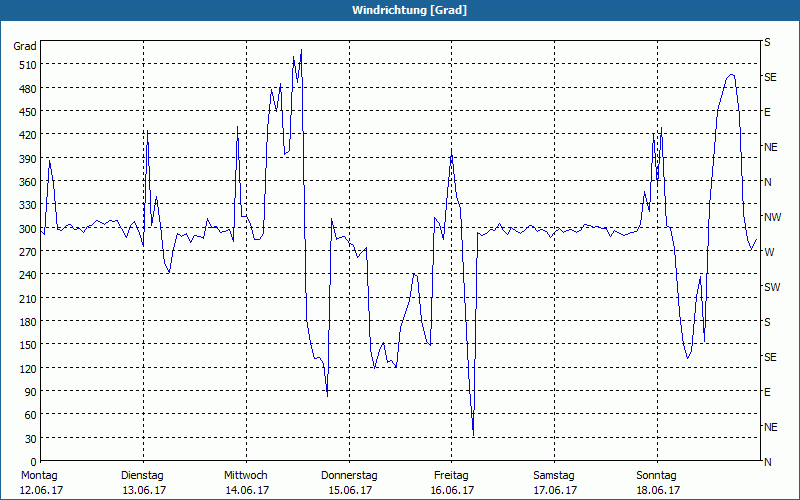Select the 330 degree axis label
800x500 pixels.
click(28, 205)
